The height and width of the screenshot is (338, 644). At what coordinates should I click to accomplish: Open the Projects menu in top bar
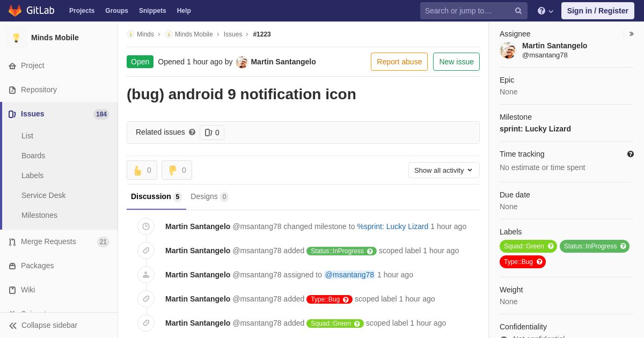point(82,11)
